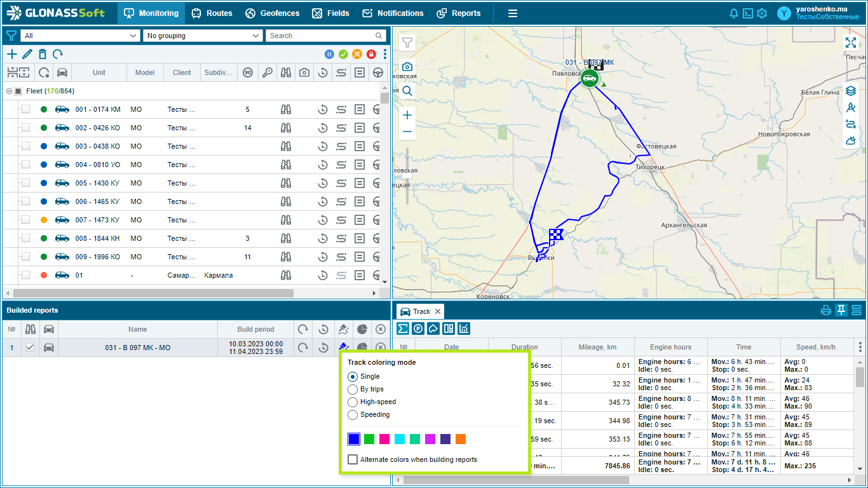Click the map filter funnel icon

(x=407, y=43)
